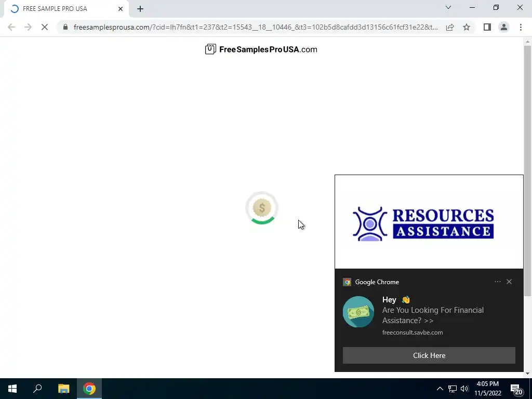
Task: Click the dollar coin loading spinner
Action: (x=262, y=208)
